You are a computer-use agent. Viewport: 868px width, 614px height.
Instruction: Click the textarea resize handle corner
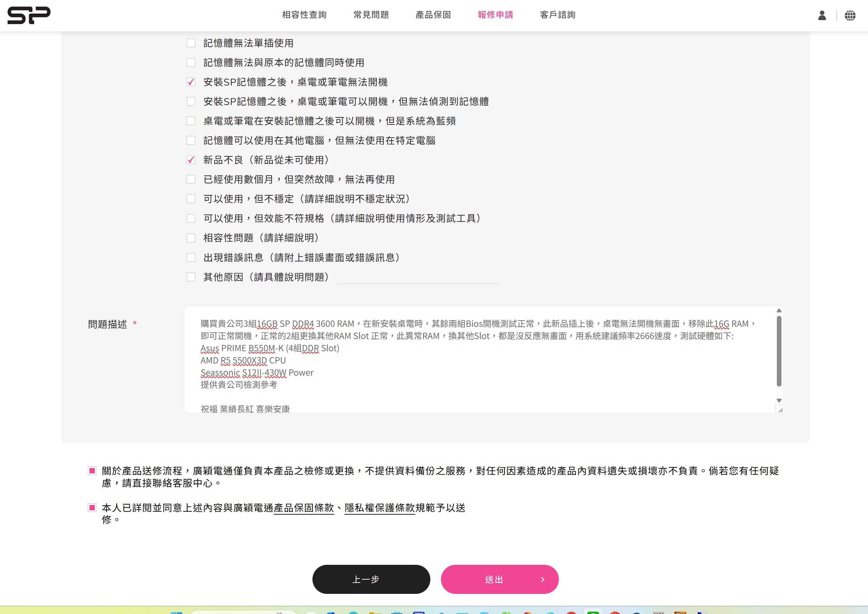(780, 410)
